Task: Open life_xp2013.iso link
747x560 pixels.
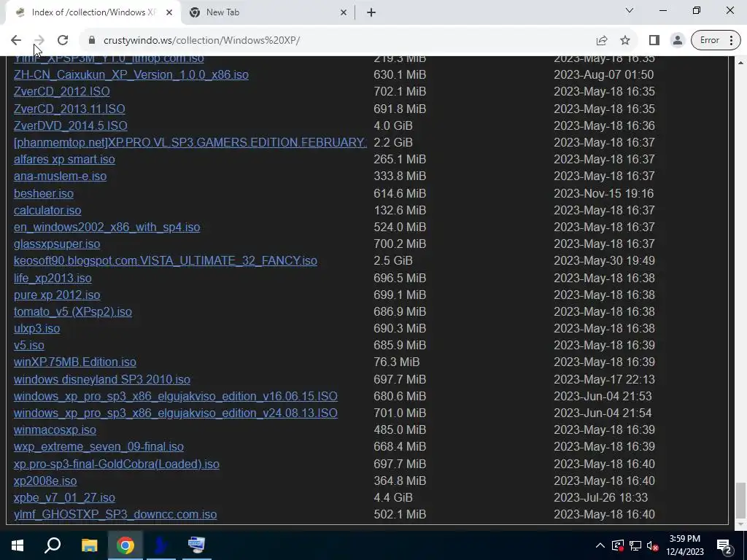Action: pos(53,278)
